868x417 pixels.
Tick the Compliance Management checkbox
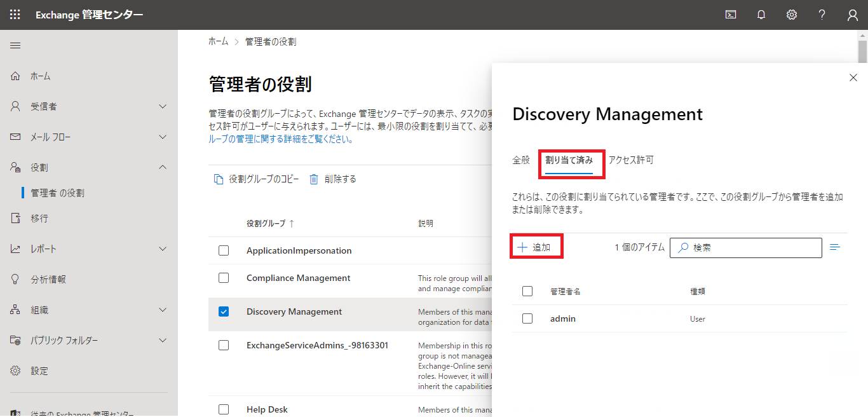(x=224, y=278)
